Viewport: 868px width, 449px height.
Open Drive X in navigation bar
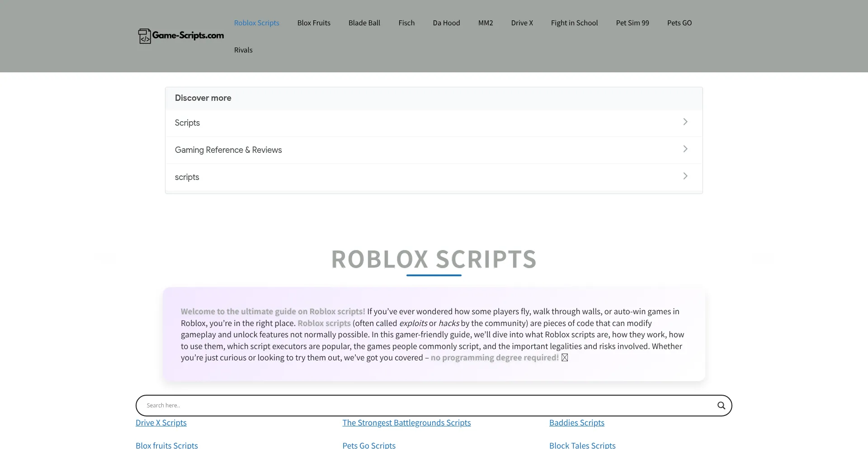522,23
